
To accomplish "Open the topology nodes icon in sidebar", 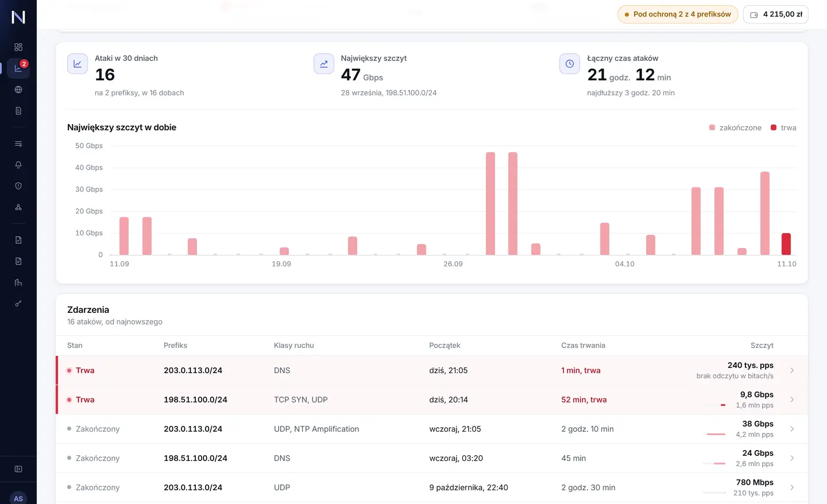I will coord(18,207).
